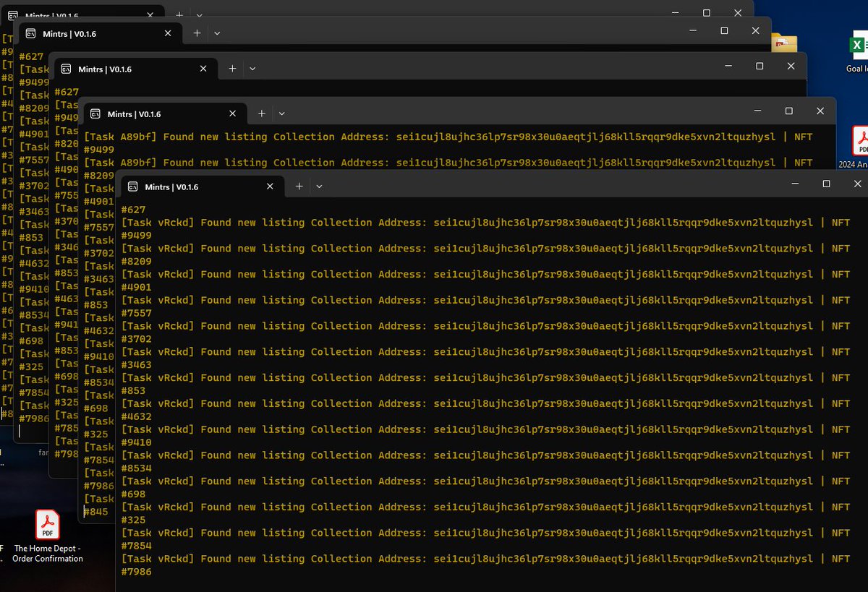Close the Mintrs tab in the frontmost window
Screen dimensions: 868x592
tap(270, 186)
